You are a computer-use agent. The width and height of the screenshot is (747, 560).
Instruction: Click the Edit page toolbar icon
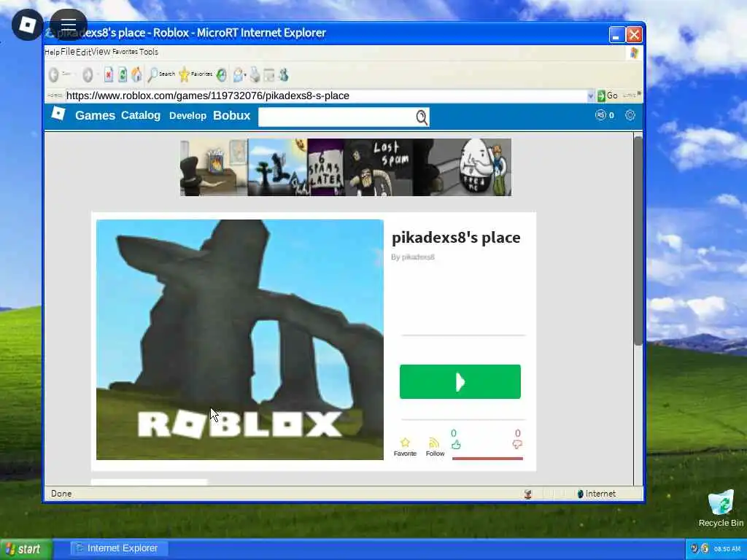269,75
